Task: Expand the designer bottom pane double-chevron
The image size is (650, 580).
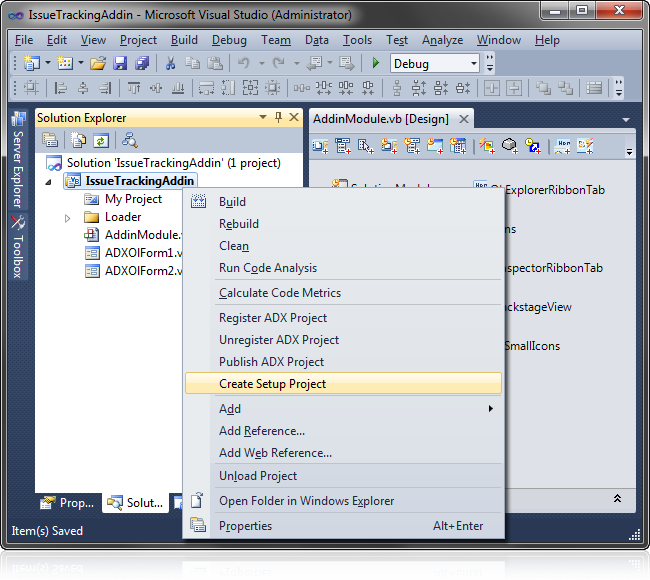Action: click(617, 498)
